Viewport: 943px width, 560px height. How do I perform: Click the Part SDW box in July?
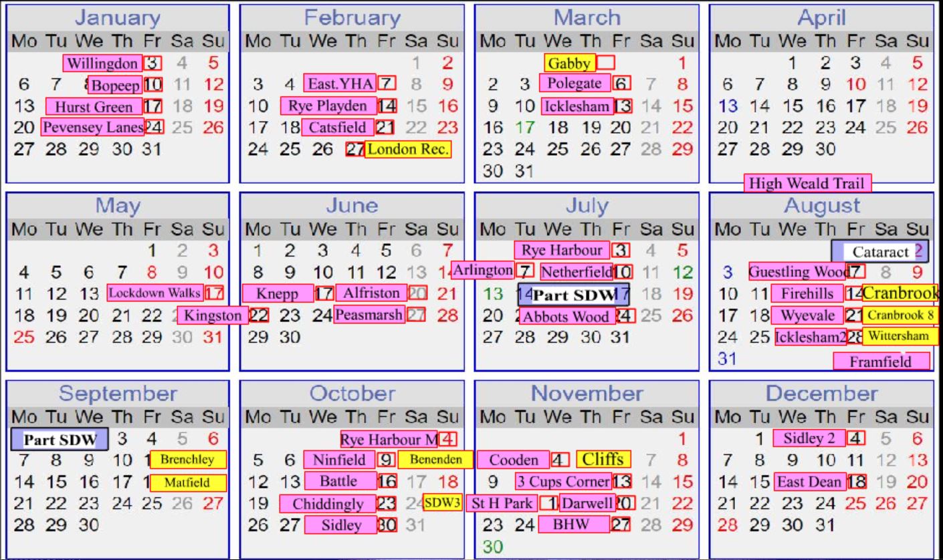pyautogui.click(x=574, y=295)
